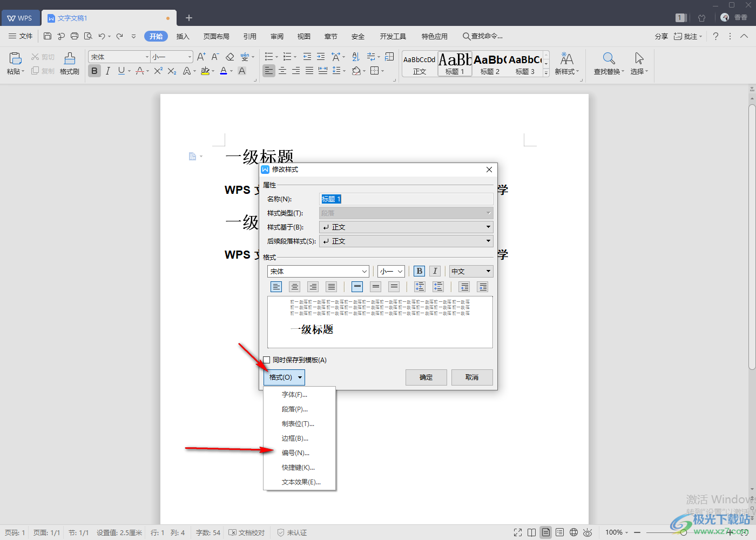Decrease indent using the ribbon icon
This screenshot has width=756, height=540.
307,57
